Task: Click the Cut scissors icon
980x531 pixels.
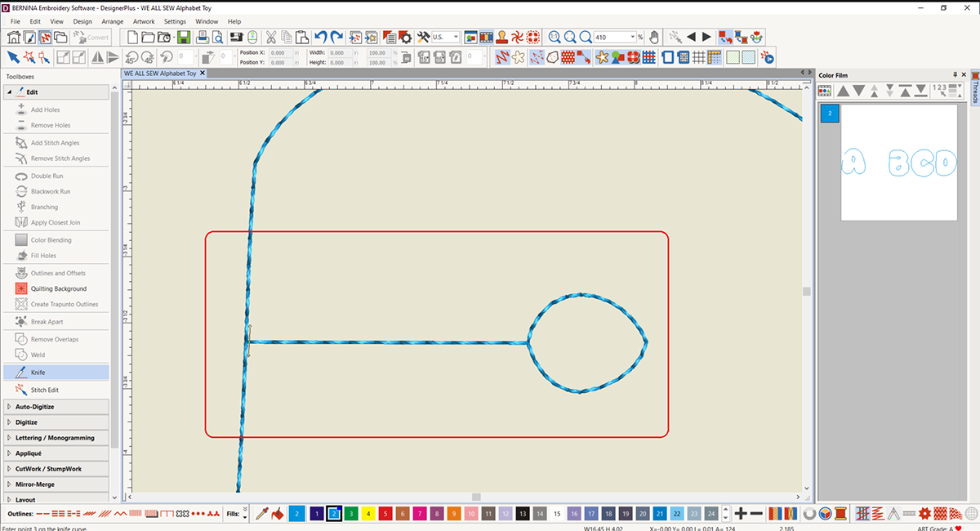Action: [270, 37]
